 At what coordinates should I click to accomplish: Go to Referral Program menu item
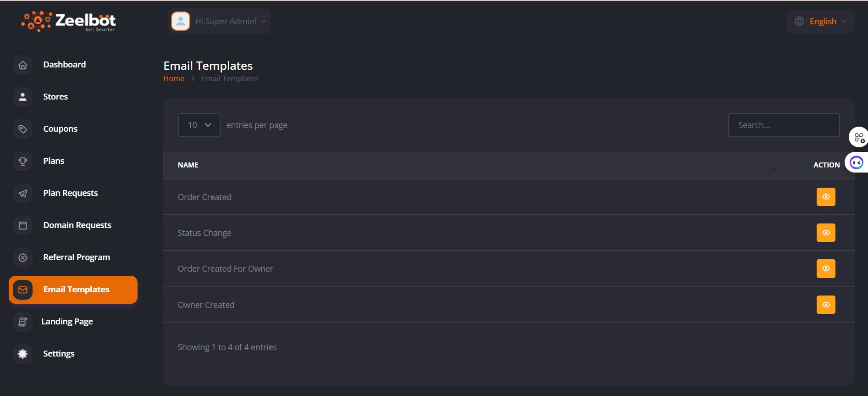coord(77,257)
